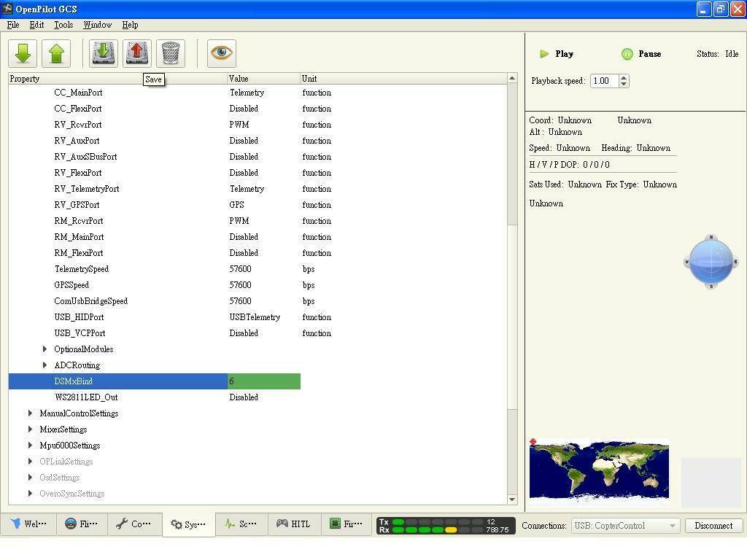Click the DSMxBind green value cell

[264, 381]
